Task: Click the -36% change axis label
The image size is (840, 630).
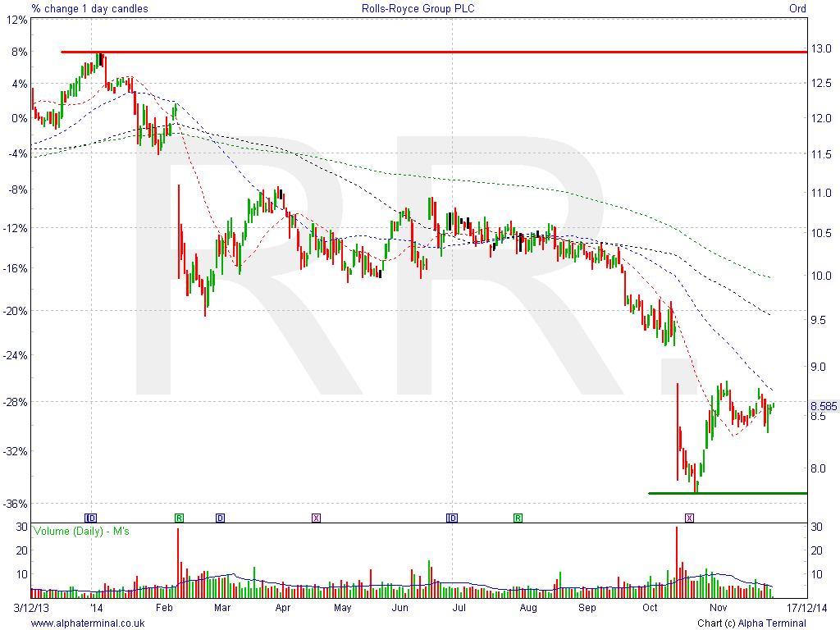Action: pos(15,504)
